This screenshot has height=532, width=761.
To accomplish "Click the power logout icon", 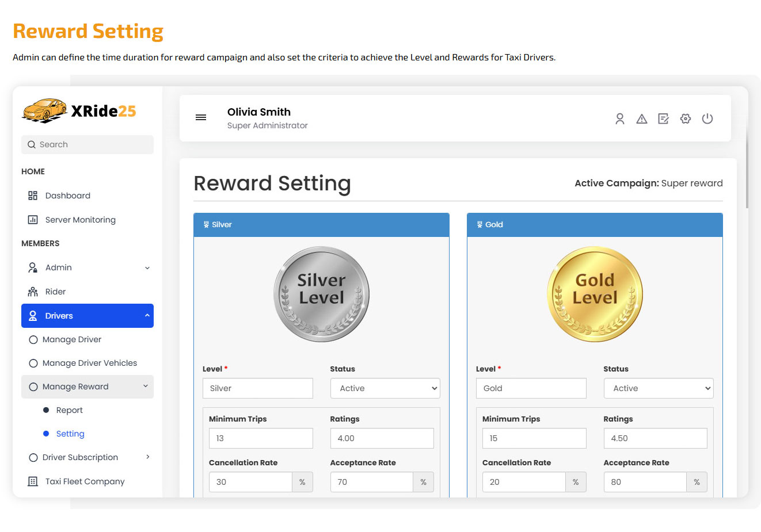I will (x=707, y=118).
